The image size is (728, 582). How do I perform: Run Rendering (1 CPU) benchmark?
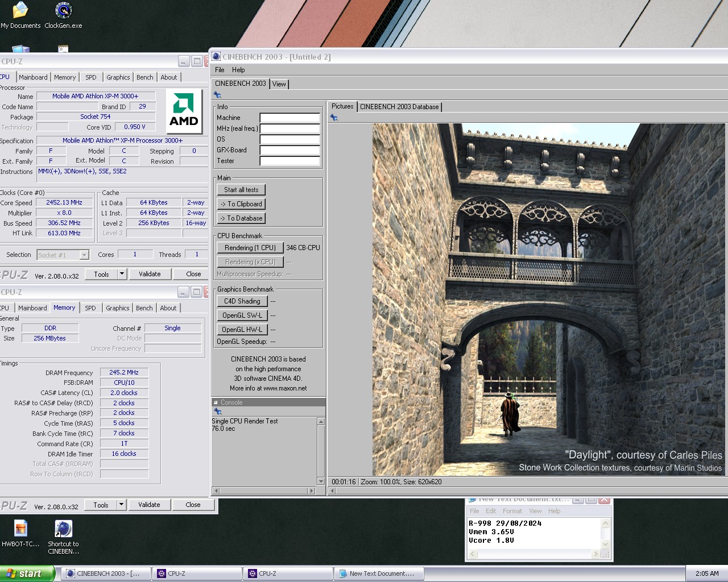pos(250,248)
